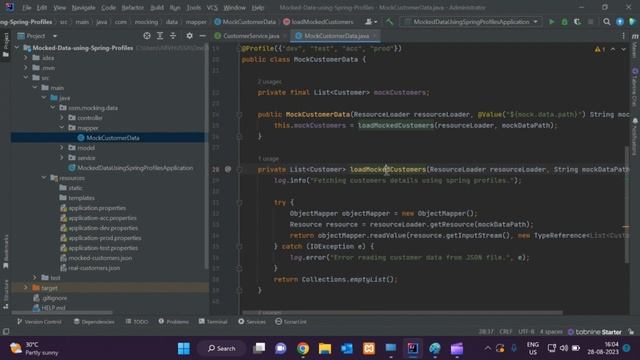The width and height of the screenshot is (640, 360).
Task: Click the stop run square icon
Action: (591, 22)
